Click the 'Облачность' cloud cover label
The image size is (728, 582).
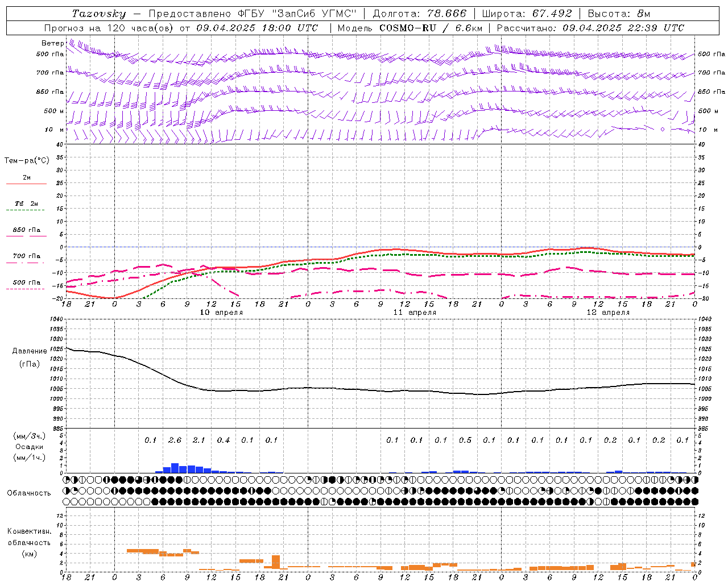tap(29, 493)
